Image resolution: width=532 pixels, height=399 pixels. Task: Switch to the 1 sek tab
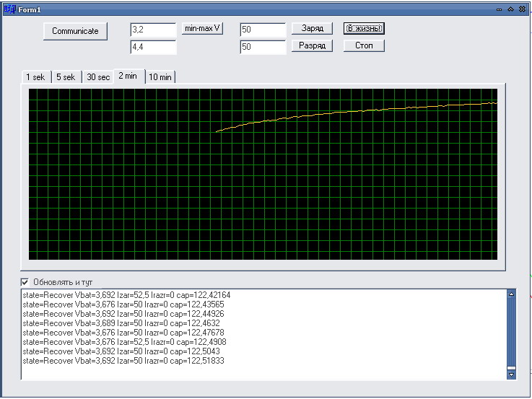35,77
